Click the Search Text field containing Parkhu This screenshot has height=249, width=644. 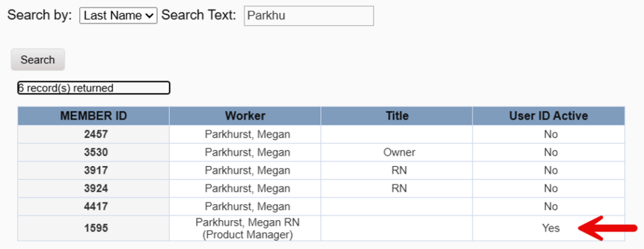tap(309, 16)
